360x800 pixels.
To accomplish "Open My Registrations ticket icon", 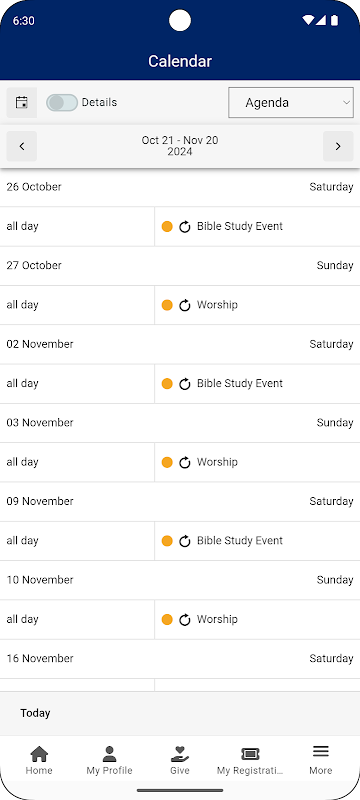I will (250, 754).
